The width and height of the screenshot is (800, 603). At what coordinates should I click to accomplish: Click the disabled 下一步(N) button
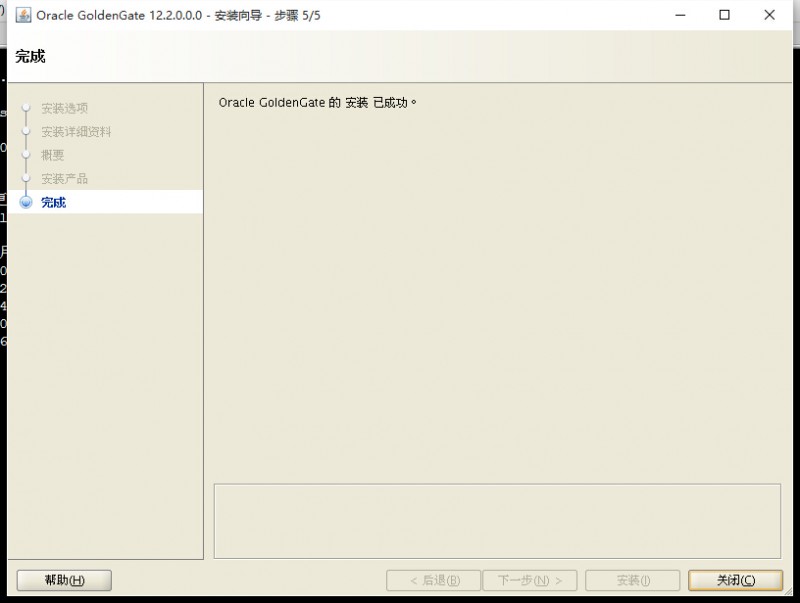point(531,580)
